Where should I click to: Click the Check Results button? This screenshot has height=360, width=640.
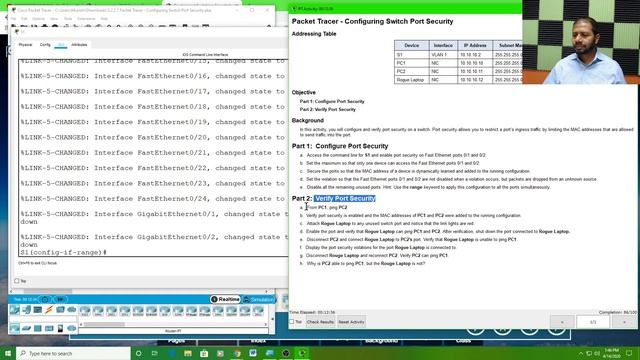click(x=320, y=322)
